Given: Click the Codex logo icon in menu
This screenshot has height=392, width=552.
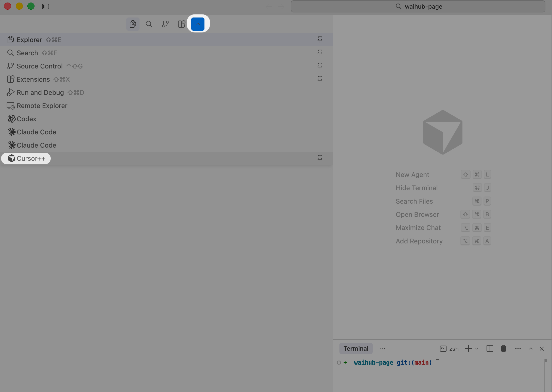Looking at the screenshot, I should pyautogui.click(x=11, y=119).
